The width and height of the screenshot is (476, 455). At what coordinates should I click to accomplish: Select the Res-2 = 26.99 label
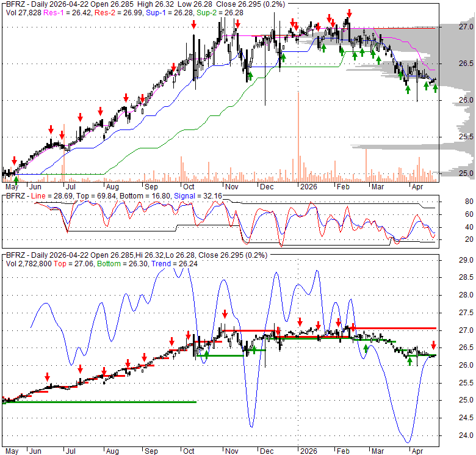click(118, 13)
